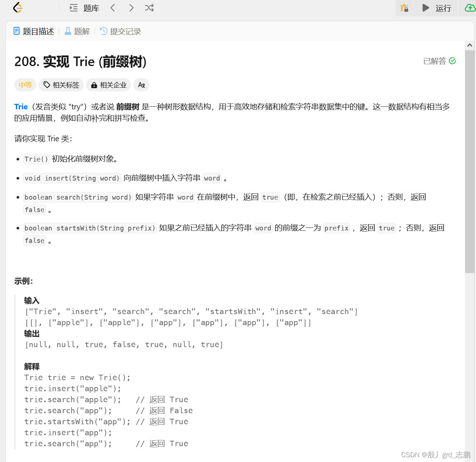Viewport: 476px width, 462px height.
Task: Go to previous problem arrow
Action: [113, 8]
